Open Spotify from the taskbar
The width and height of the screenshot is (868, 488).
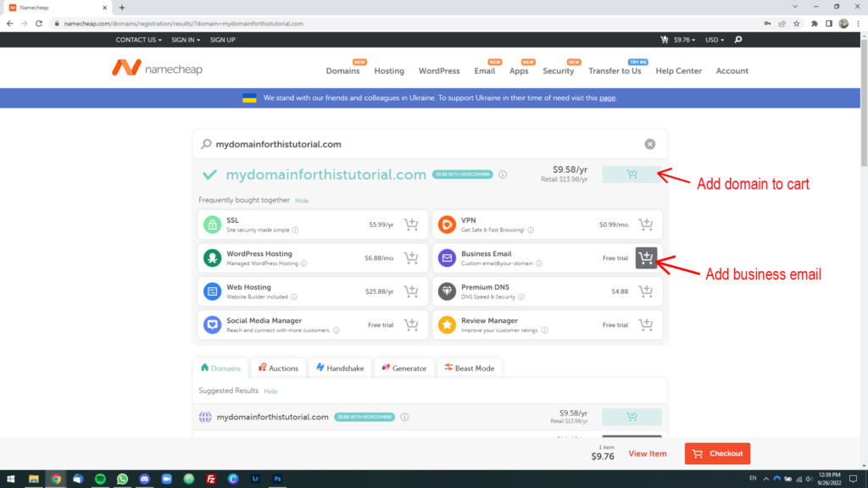coord(100,480)
